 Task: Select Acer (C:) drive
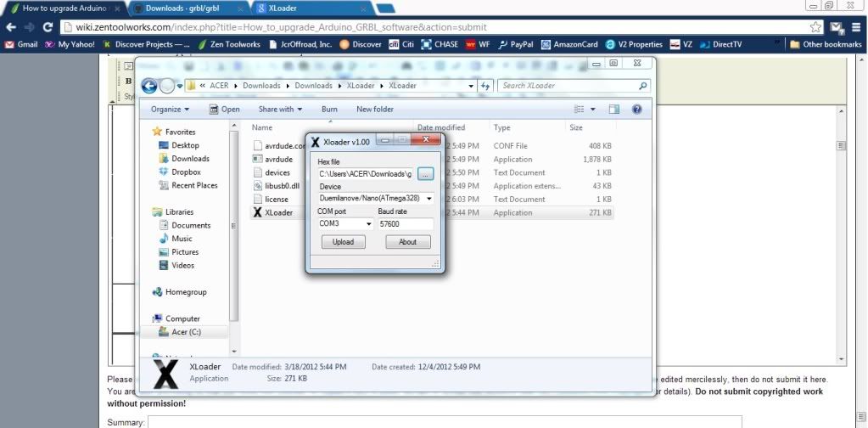pyautogui.click(x=186, y=332)
